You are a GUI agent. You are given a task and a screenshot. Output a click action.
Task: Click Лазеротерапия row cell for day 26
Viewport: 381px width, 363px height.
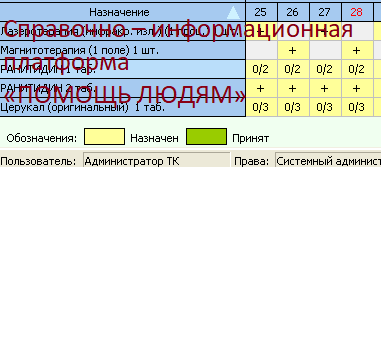pos(292,31)
